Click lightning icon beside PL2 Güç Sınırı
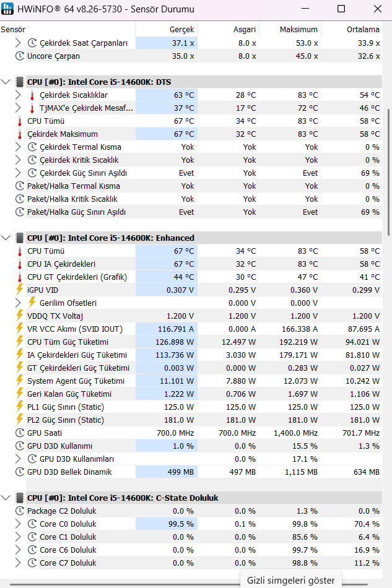The image size is (392, 588). 19,420
